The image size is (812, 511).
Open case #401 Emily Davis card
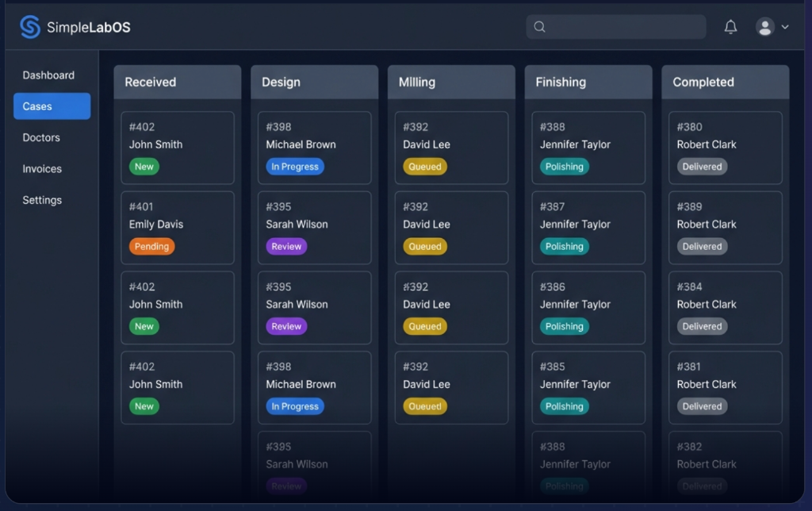pyautogui.click(x=178, y=227)
